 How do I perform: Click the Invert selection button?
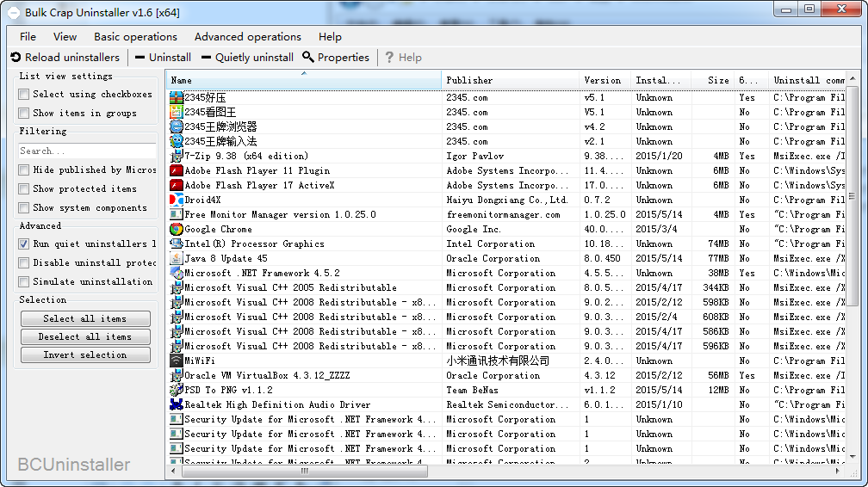click(x=85, y=354)
